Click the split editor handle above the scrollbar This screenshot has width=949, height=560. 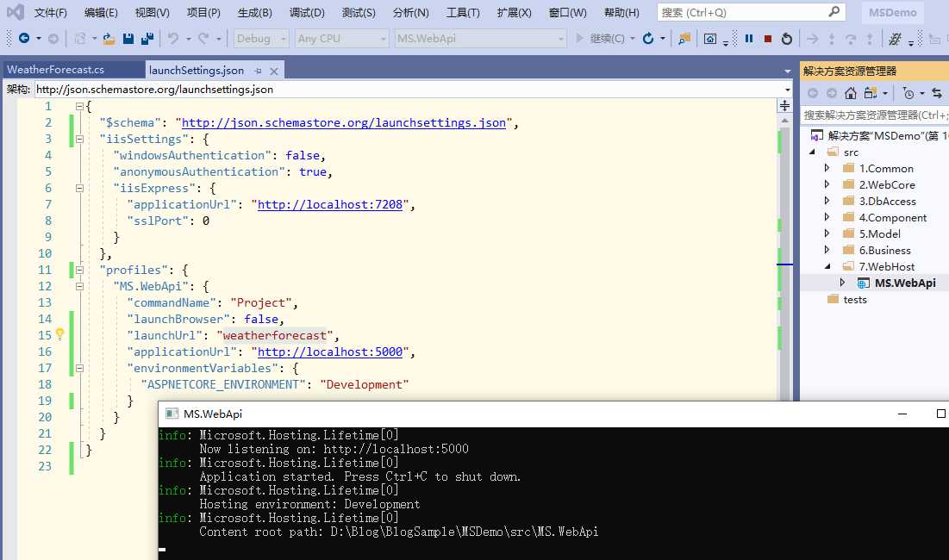coord(784,107)
